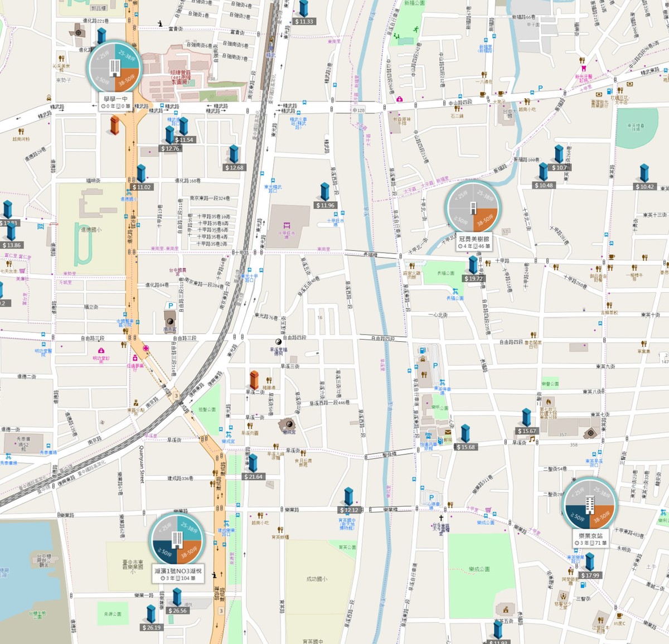Open the marker priced $17.99
This screenshot has width=669, height=644.
pos(590,566)
